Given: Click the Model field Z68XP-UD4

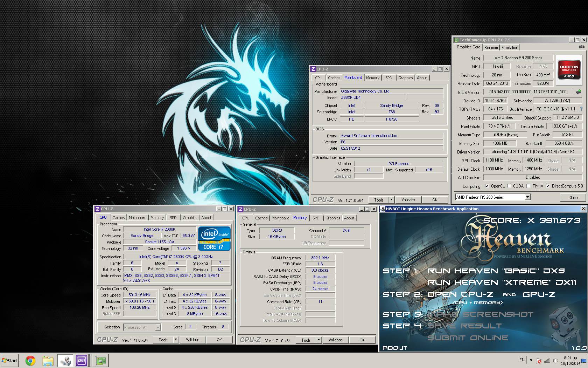Looking at the screenshot, I should [372, 98].
